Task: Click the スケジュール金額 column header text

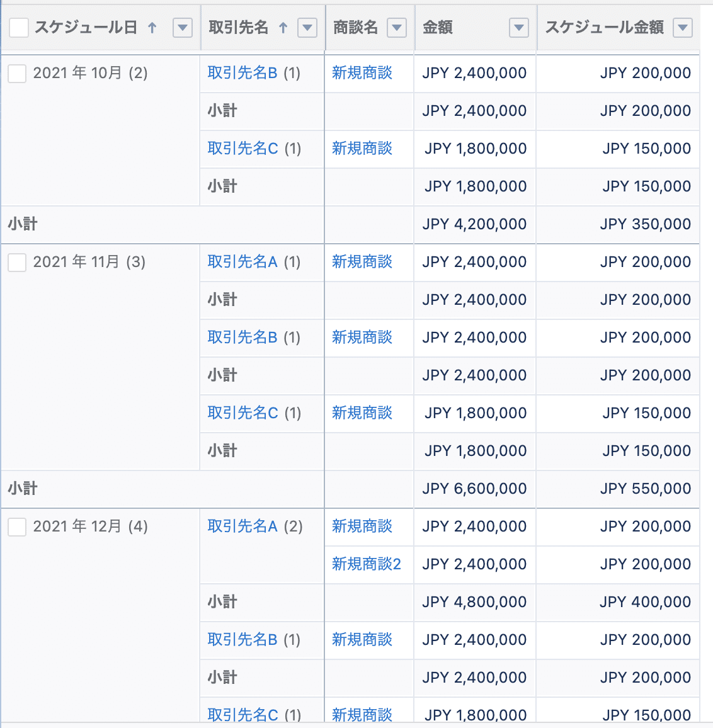Action: coord(604,27)
